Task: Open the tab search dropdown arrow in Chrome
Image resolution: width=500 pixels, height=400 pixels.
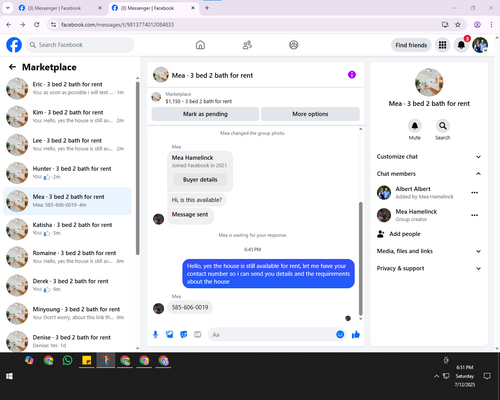Action: click(x=8, y=8)
